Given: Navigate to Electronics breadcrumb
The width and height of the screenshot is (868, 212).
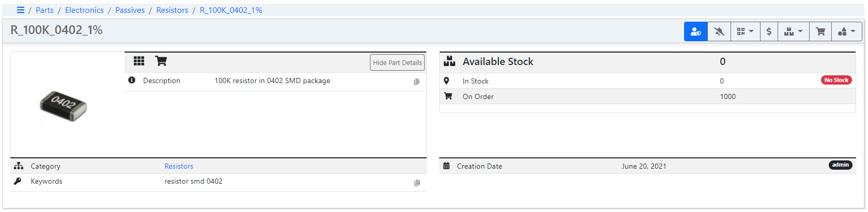Looking at the screenshot, I should [x=84, y=10].
